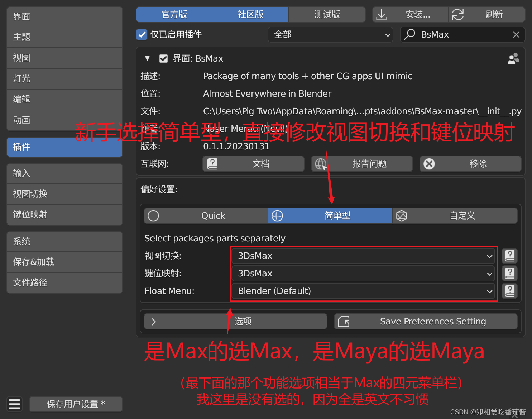Click the remove X circle icon
This screenshot has height=419, width=532.
pos(429,164)
